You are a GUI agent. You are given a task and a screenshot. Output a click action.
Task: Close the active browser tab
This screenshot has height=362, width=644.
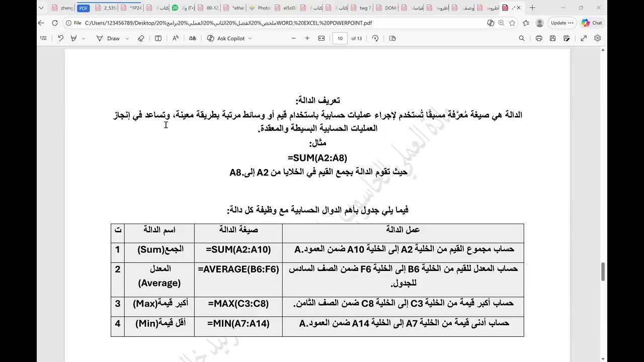click(x=518, y=8)
